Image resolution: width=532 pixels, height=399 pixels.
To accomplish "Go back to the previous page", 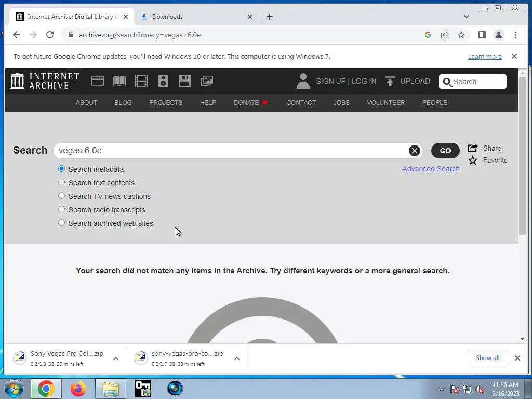I will [16, 35].
